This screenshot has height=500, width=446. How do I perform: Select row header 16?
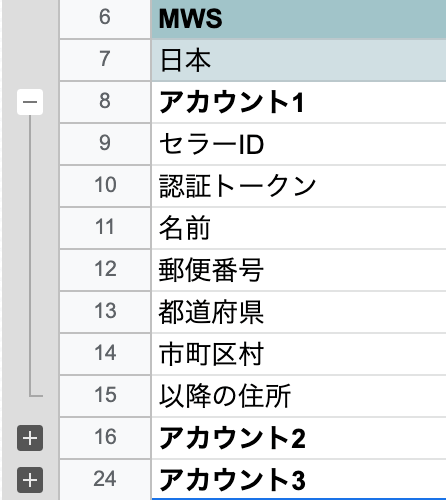click(105, 438)
